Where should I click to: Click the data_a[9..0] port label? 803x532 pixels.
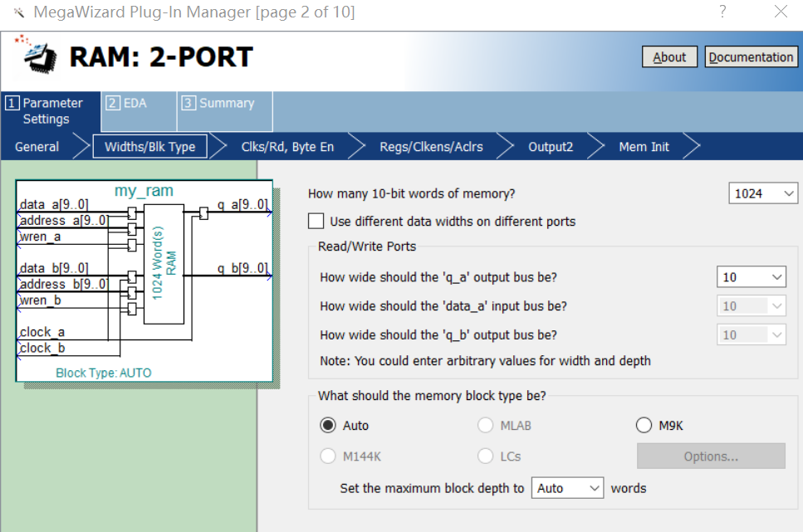(54, 204)
